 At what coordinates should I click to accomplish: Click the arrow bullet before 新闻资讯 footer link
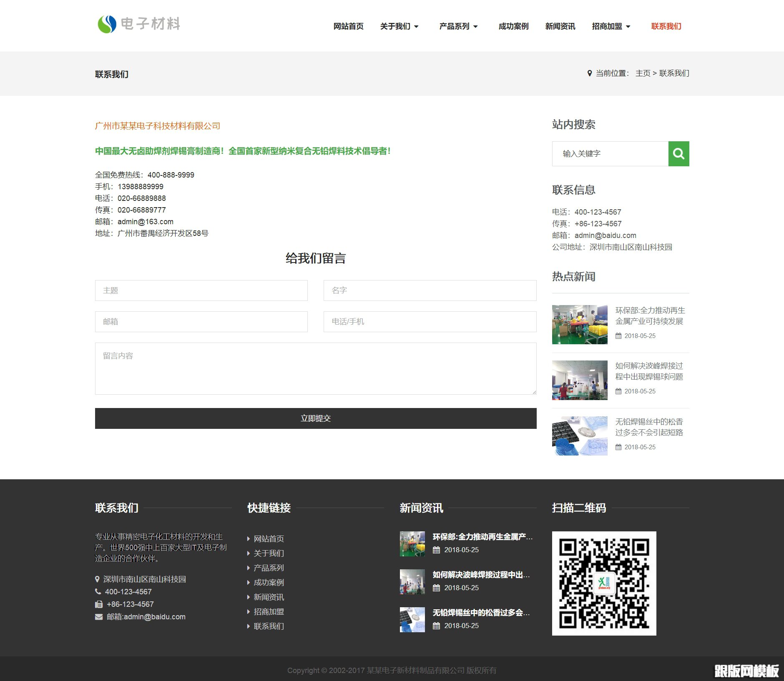pyautogui.click(x=249, y=597)
